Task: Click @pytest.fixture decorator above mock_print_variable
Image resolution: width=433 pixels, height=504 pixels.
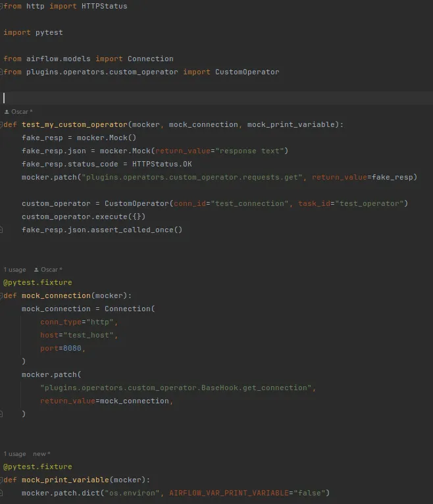Action: (38, 466)
